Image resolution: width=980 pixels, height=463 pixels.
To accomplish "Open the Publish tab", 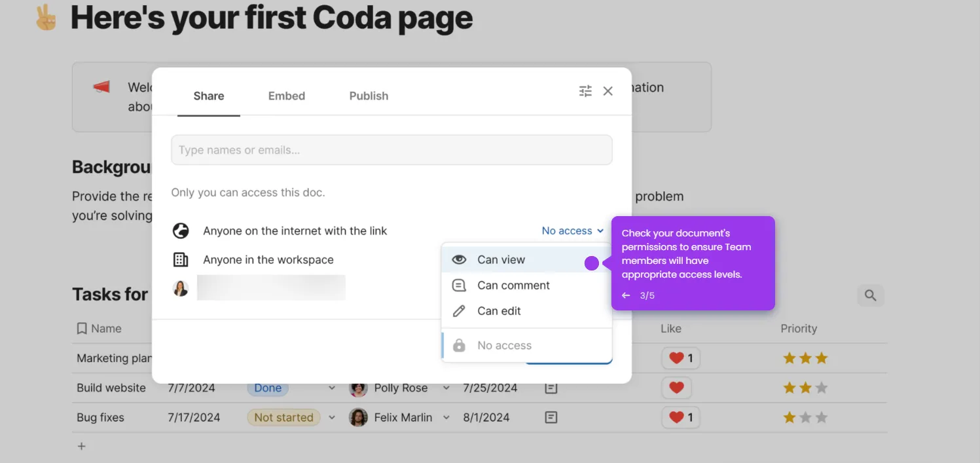I will (369, 96).
